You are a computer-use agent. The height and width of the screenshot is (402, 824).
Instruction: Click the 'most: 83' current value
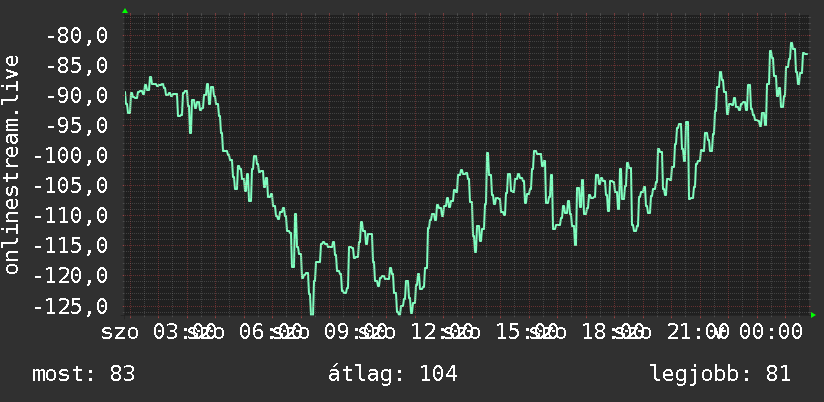[84, 374]
